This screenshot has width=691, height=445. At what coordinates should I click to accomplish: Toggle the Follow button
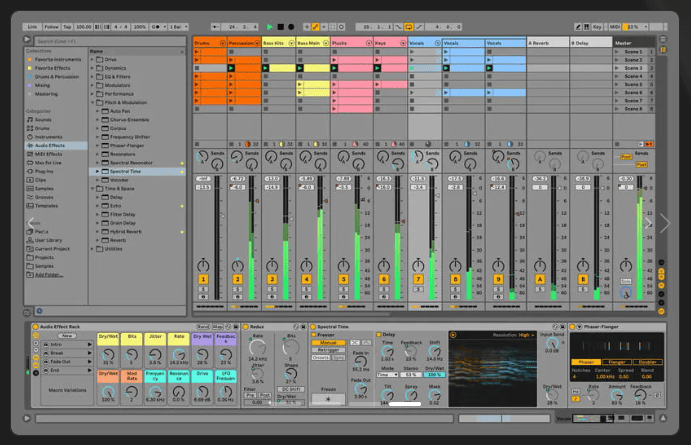tap(51, 27)
